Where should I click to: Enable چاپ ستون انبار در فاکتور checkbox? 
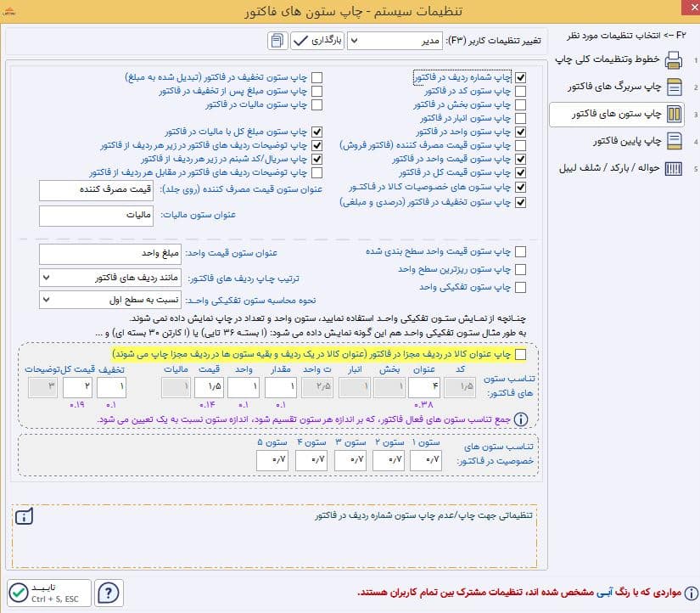(520, 118)
